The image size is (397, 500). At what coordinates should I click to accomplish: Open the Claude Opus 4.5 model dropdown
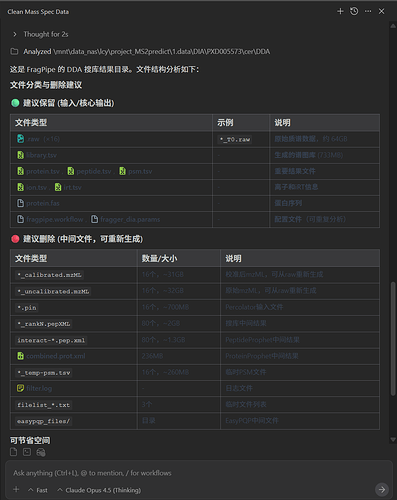pyautogui.click(x=99, y=490)
